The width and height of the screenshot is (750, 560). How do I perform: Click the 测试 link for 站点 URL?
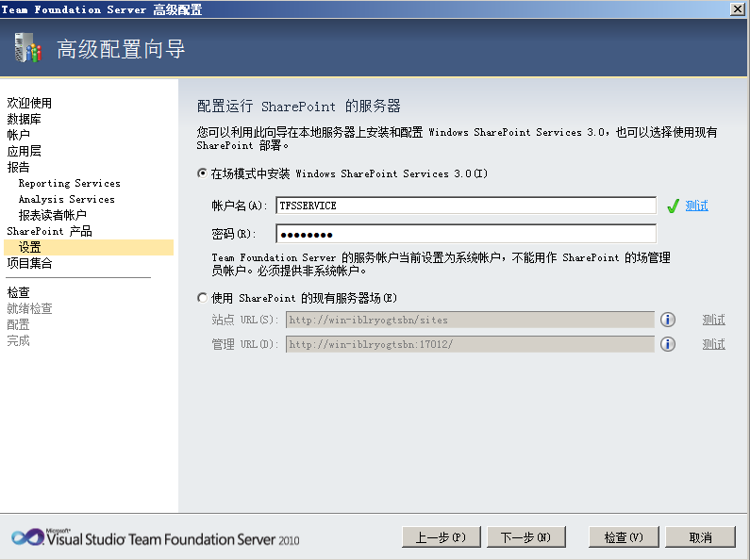tap(713, 320)
